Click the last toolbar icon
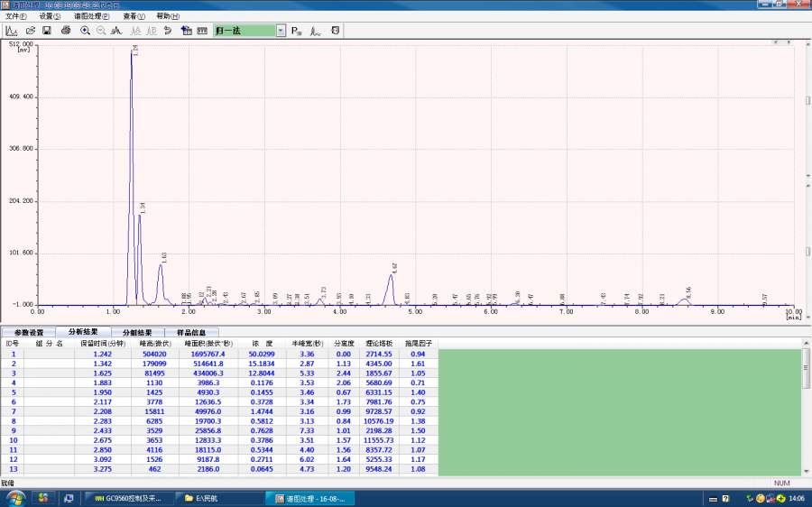 coord(335,31)
